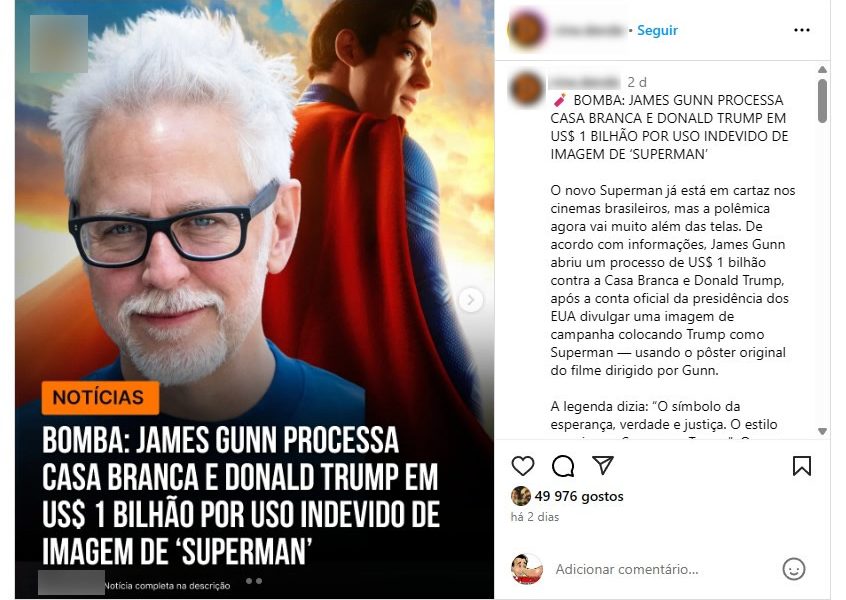
Task: Save post with bookmark icon
Action: point(802,466)
